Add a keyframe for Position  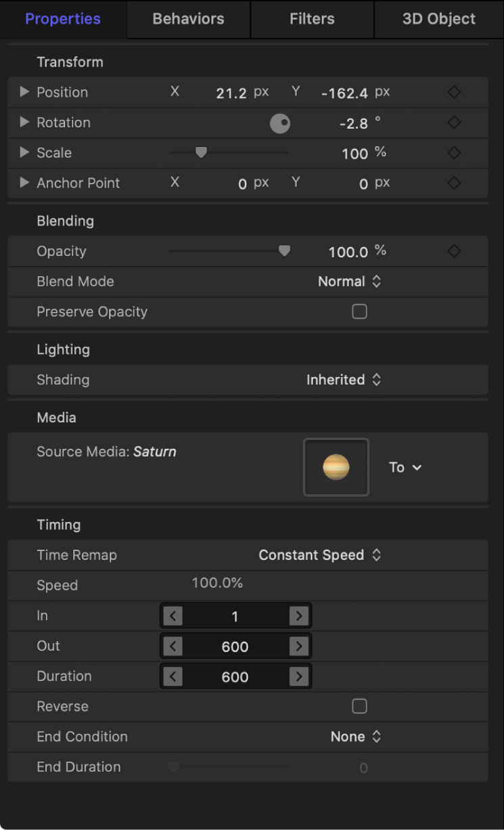pyautogui.click(x=453, y=92)
